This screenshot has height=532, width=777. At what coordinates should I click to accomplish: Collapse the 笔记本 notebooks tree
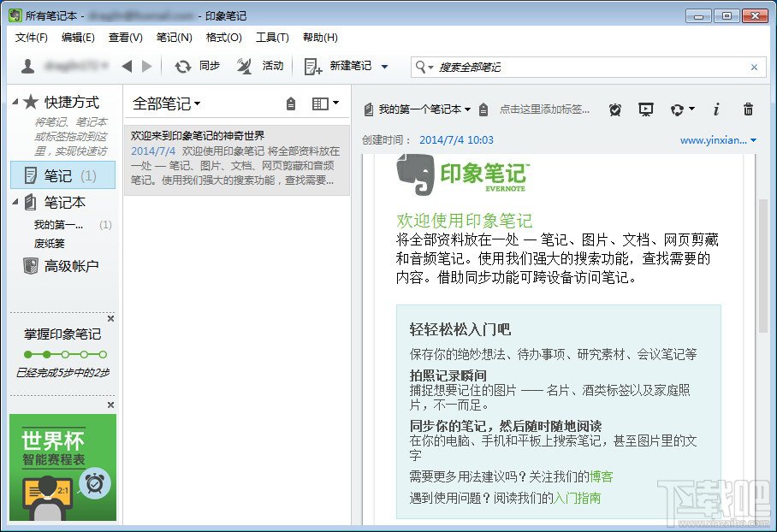15,202
